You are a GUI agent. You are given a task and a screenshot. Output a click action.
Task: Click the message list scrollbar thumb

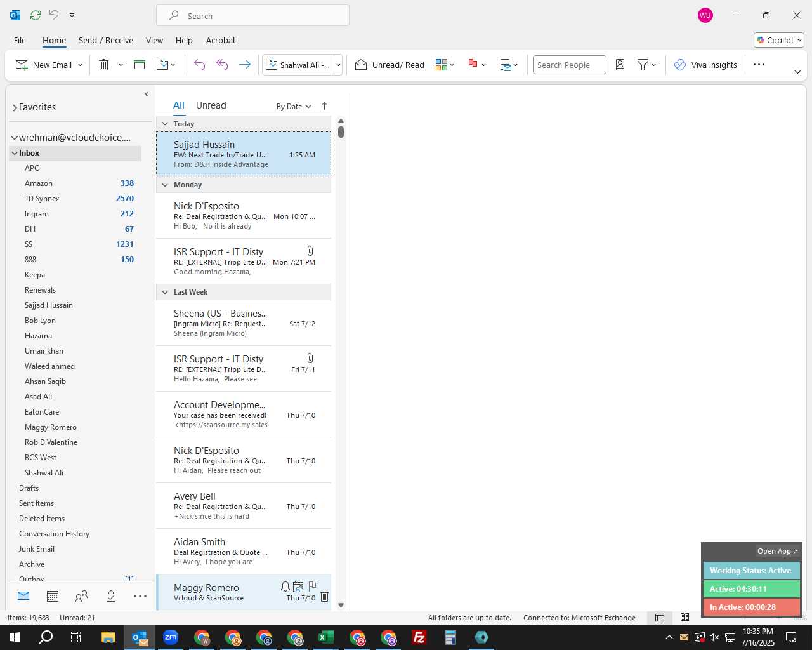click(341, 131)
